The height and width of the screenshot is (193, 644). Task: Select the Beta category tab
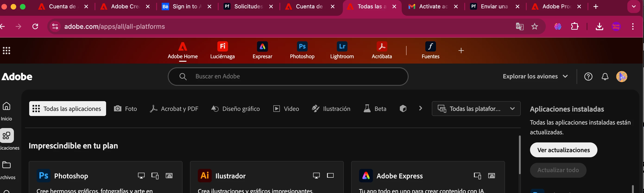(375, 109)
